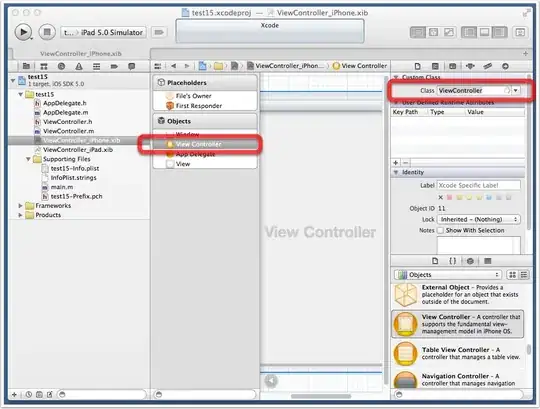Click the Xcode Specific Label field

pyautogui.click(x=478, y=185)
